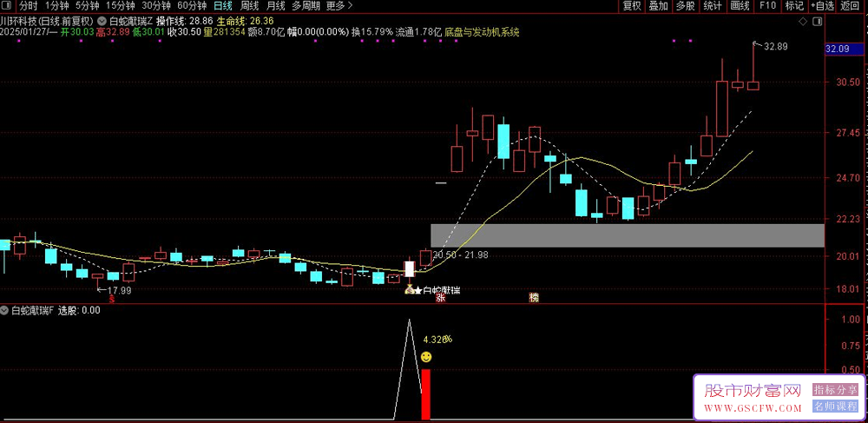Open the 多股 multi-stock view
This screenshot has width=868, height=423.
tap(686, 6)
